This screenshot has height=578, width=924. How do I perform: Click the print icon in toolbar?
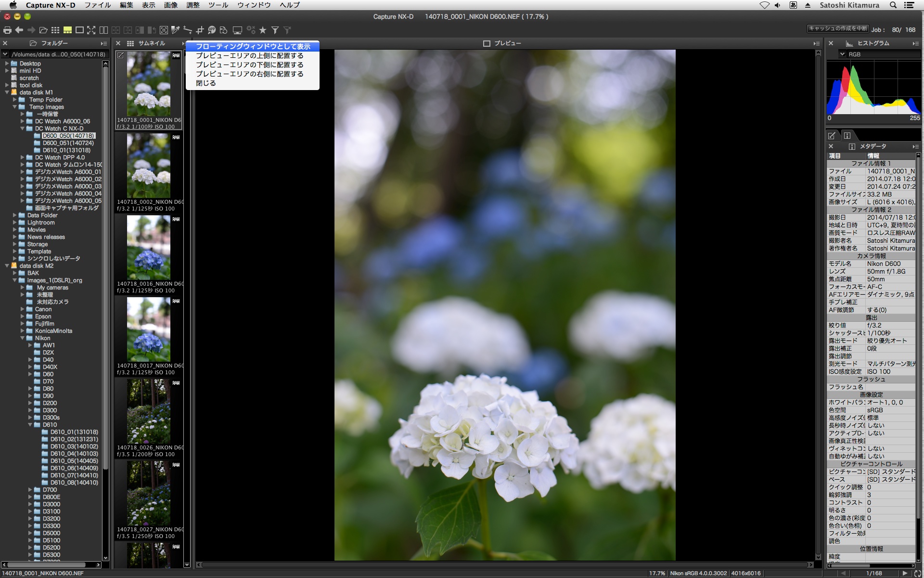[7, 30]
